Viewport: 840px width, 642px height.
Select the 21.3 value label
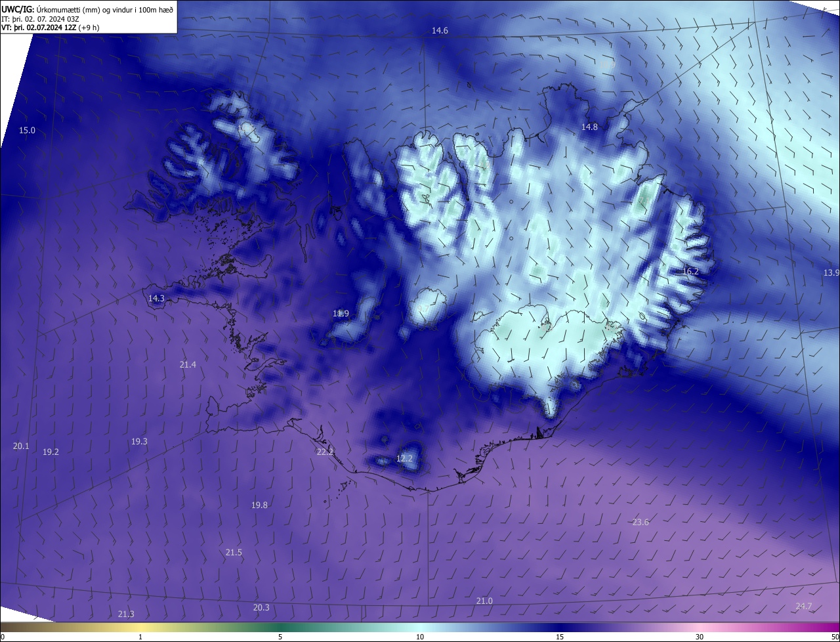126,614
